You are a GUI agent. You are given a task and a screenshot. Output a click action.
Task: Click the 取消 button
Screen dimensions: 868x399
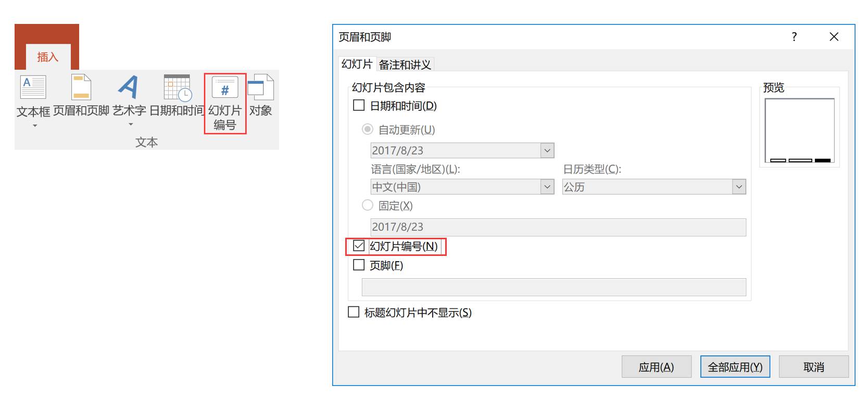(814, 367)
